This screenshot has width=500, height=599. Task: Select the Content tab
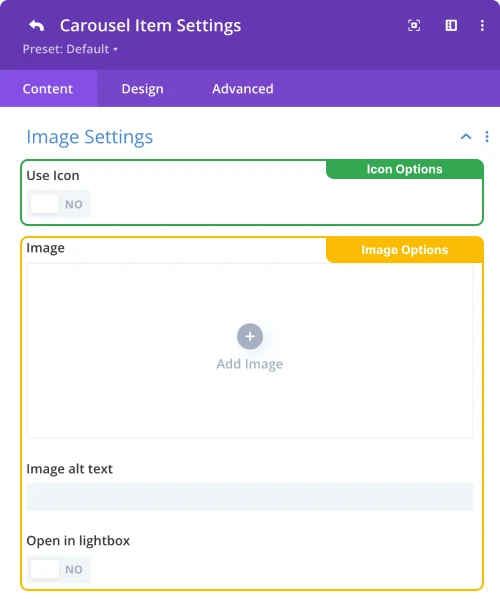pyautogui.click(x=48, y=89)
